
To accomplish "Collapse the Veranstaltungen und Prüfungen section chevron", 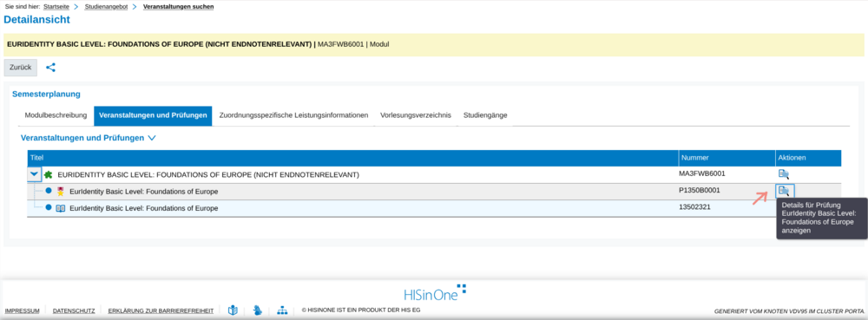I will click(152, 138).
